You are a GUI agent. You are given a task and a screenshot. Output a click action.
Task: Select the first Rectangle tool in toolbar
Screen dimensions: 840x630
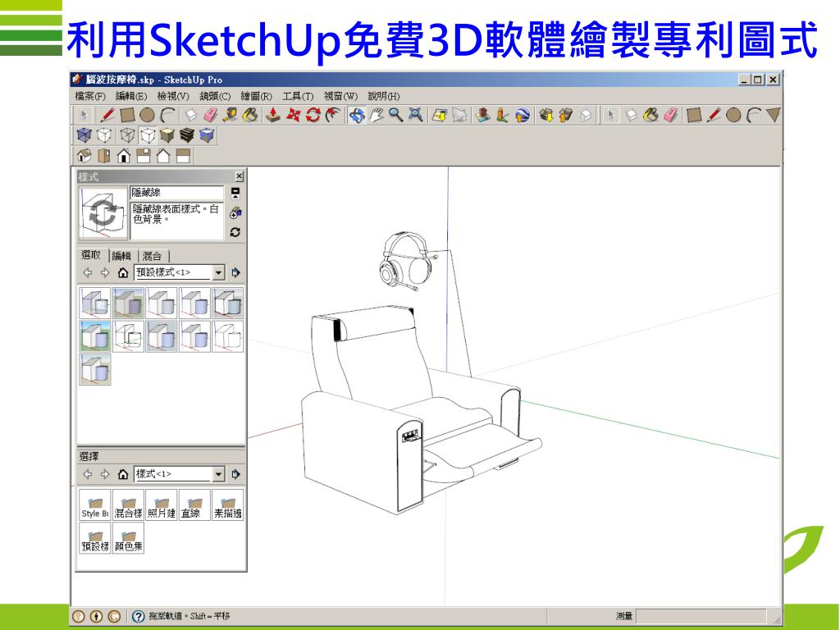pyautogui.click(x=127, y=115)
